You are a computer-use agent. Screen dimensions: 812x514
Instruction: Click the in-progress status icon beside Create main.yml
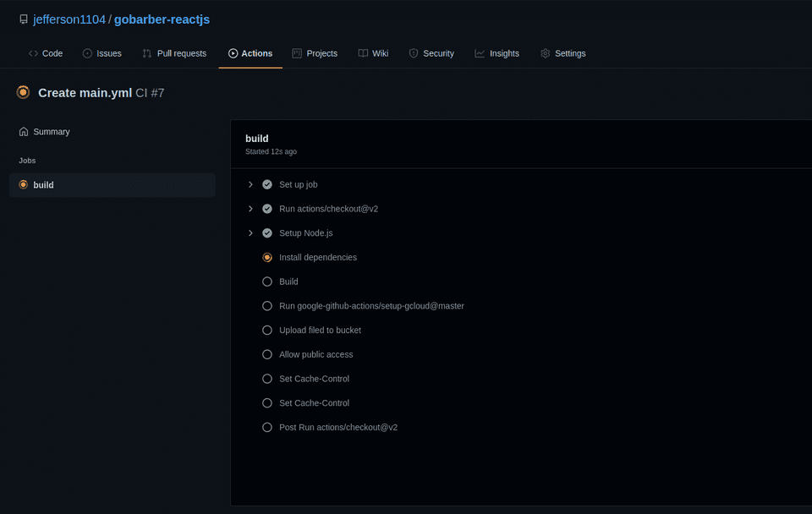(24, 92)
